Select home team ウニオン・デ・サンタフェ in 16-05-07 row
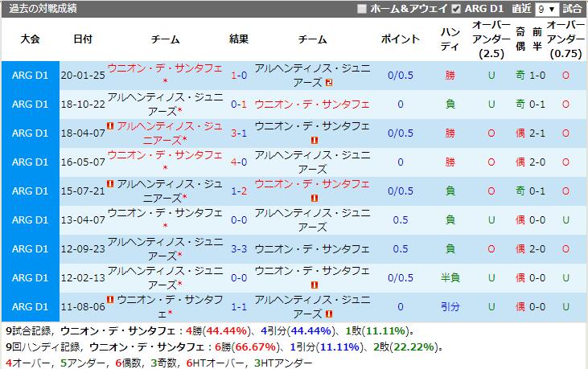 pyautogui.click(x=165, y=155)
